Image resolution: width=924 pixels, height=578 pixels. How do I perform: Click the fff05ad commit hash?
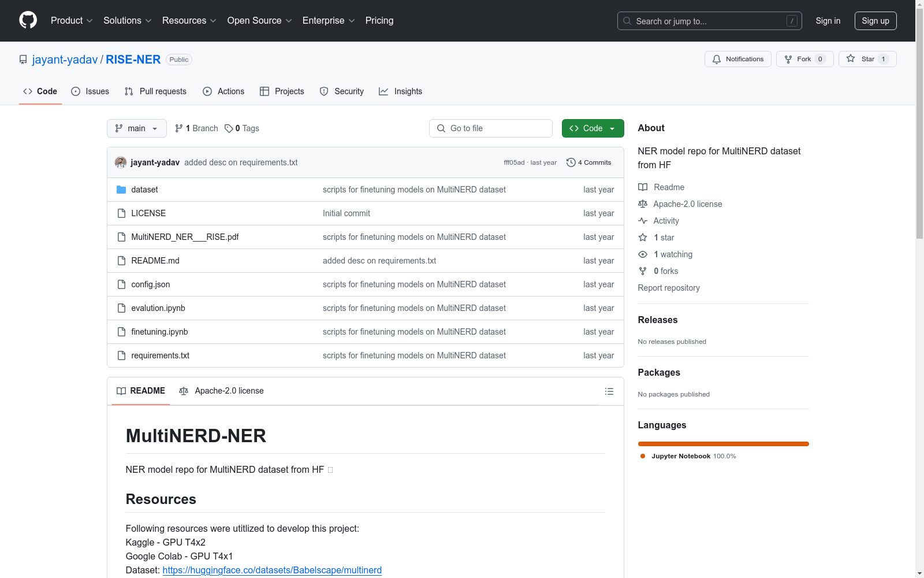514,162
